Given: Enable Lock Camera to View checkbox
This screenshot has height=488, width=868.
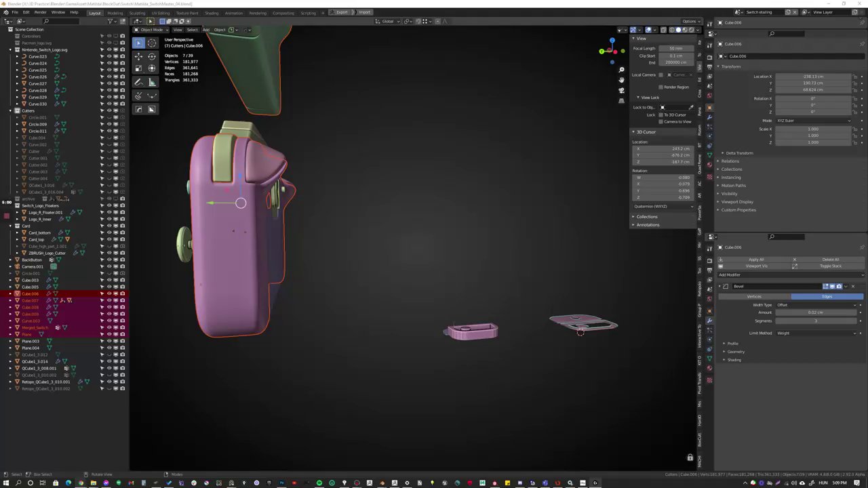Looking at the screenshot, I should click(x=660, y=121).
